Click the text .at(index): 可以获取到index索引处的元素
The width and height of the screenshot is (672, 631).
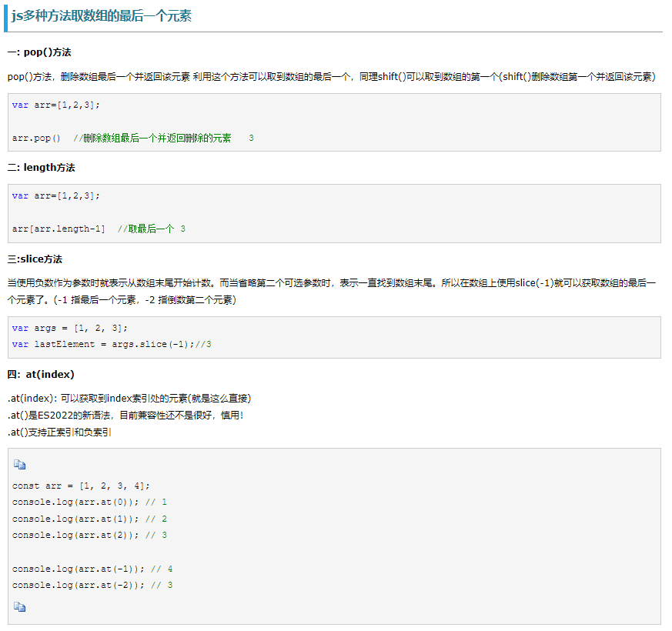click(x=129, y=399)
